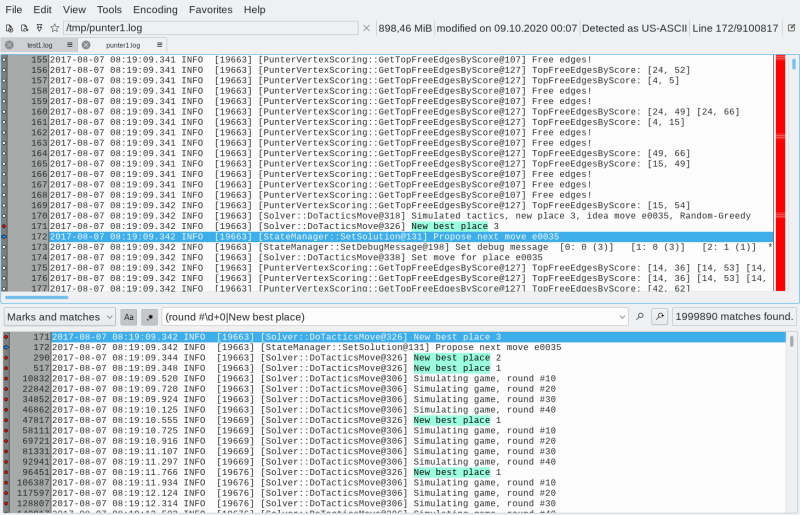Viewport: 800px width, 515px height.
Task: Click the icon right of line counter
Action: [x=790, y=29]
